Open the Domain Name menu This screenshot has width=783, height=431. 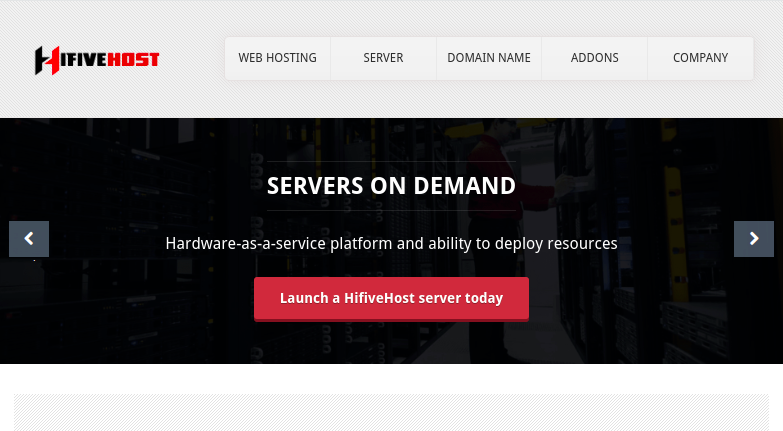click(x=489, y=58)
